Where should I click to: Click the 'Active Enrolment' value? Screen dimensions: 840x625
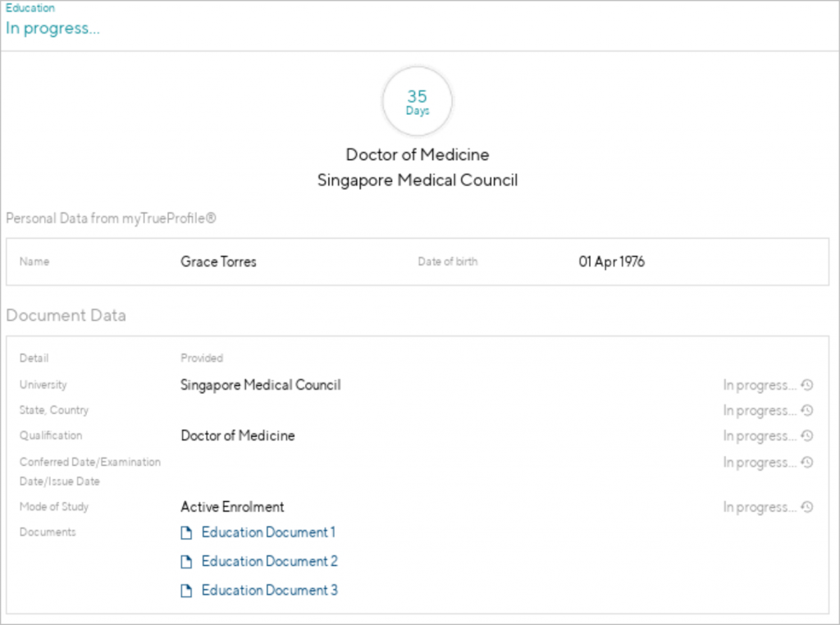(x=232, y=507)
